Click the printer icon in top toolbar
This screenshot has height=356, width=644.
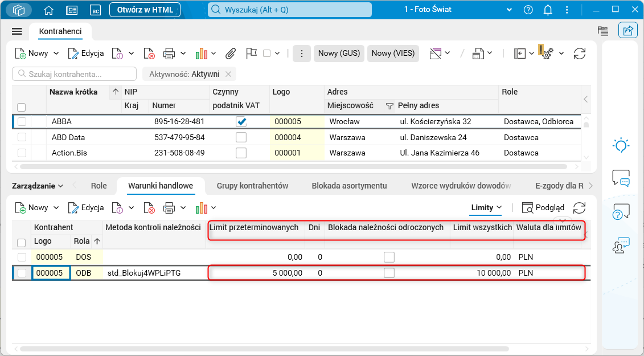[169, 54]
